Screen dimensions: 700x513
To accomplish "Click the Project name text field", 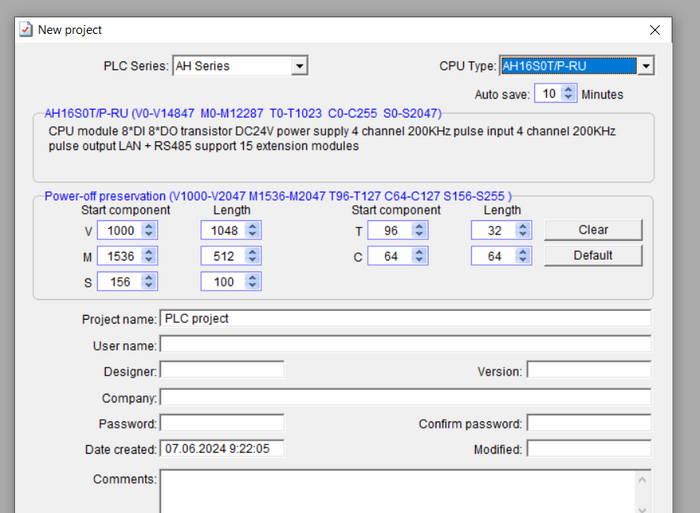I will click(x=405, y=319).
